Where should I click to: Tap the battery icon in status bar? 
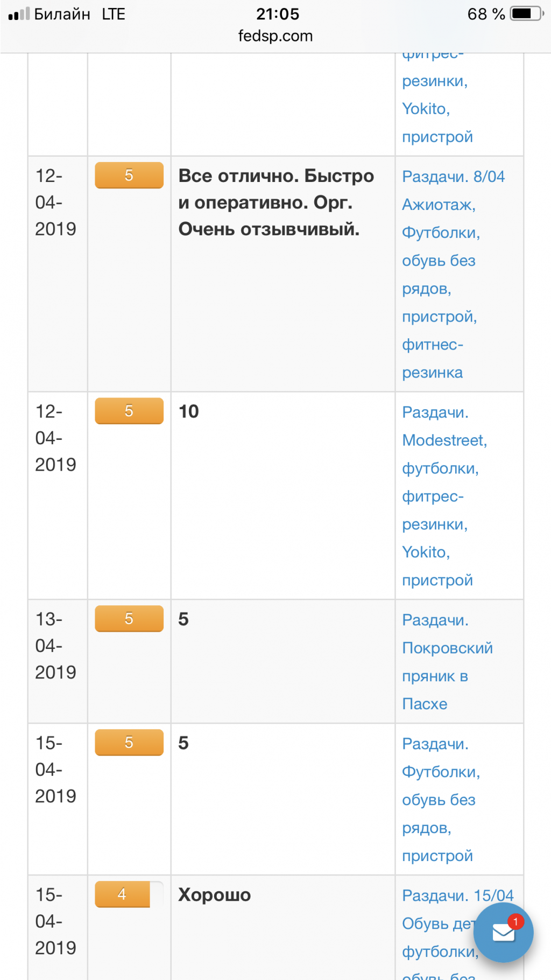(x=527, y=13)
